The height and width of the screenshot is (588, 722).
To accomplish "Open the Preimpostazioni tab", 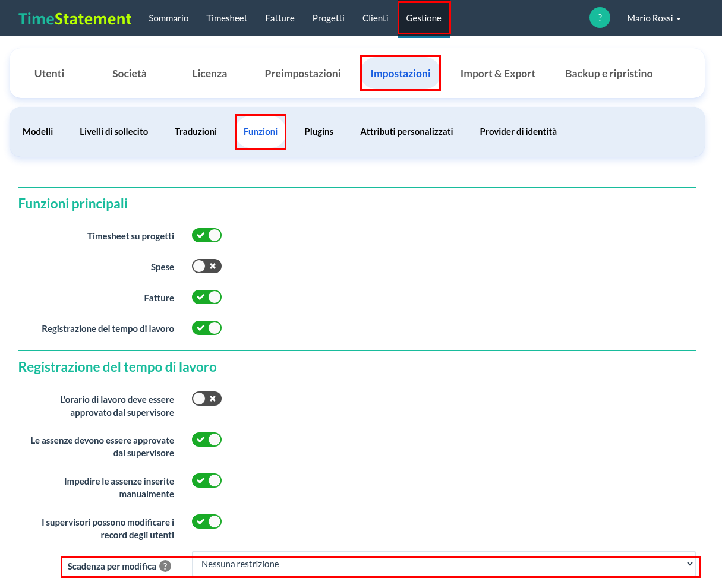I will 303,74.
